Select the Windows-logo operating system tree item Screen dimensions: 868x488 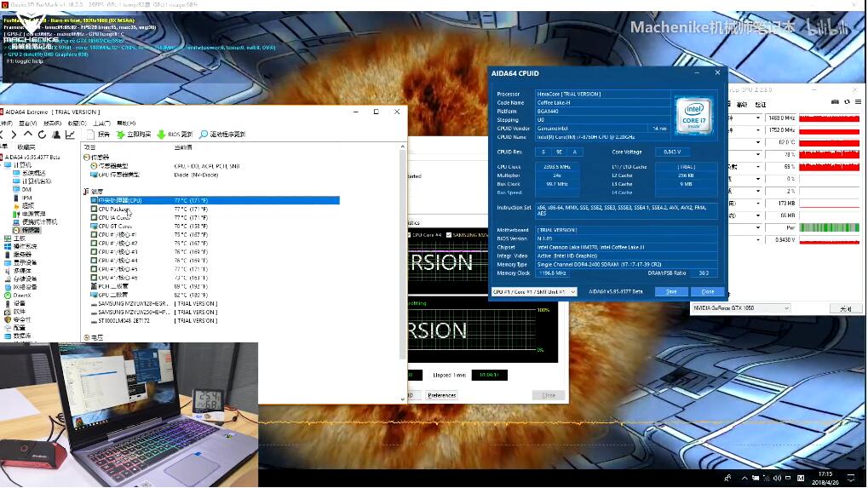(20, 246)
